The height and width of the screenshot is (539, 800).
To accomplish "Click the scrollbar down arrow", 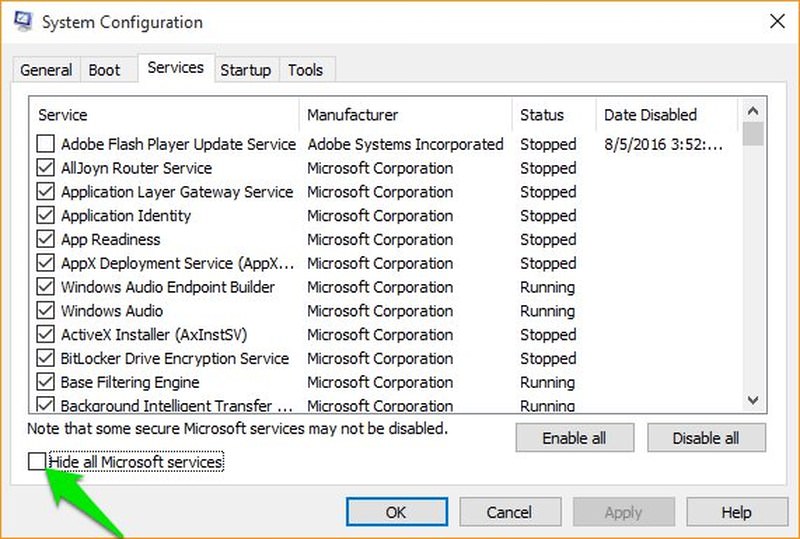I will point(753,400).
